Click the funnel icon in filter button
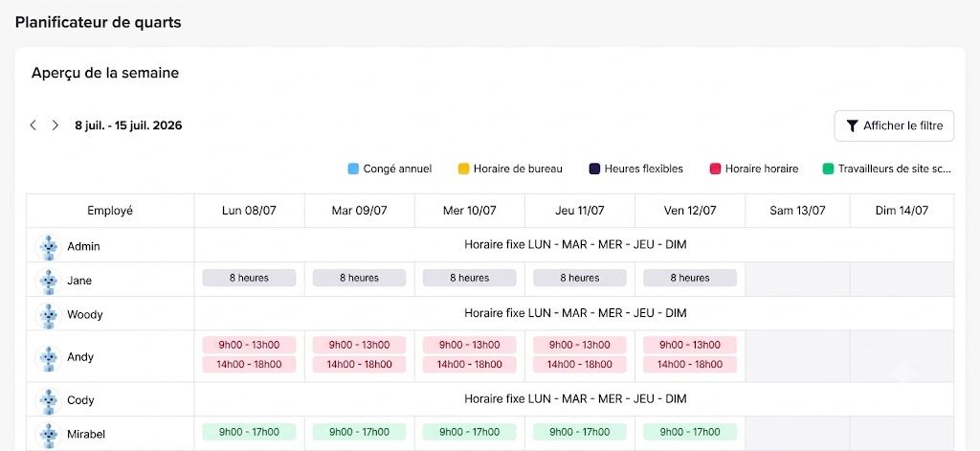980x451 pixels. tap(852, 125)
